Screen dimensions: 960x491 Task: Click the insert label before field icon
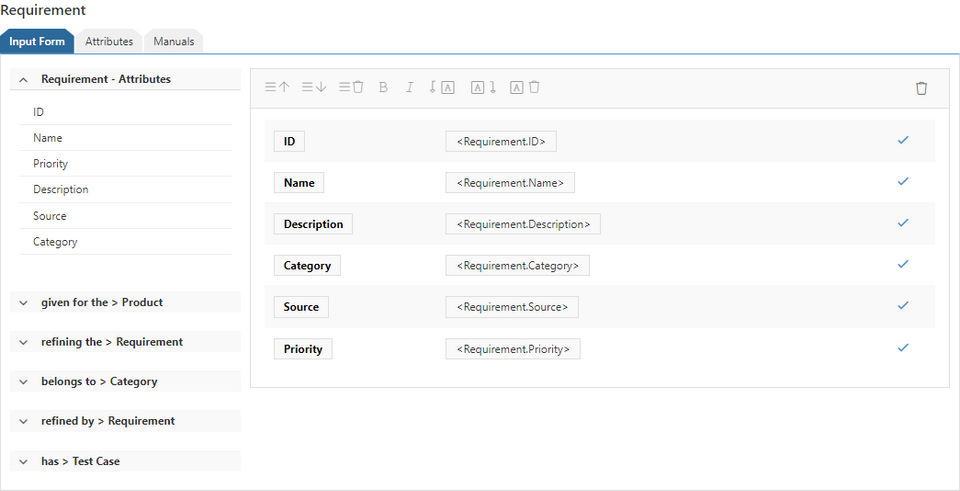point(442,88)
